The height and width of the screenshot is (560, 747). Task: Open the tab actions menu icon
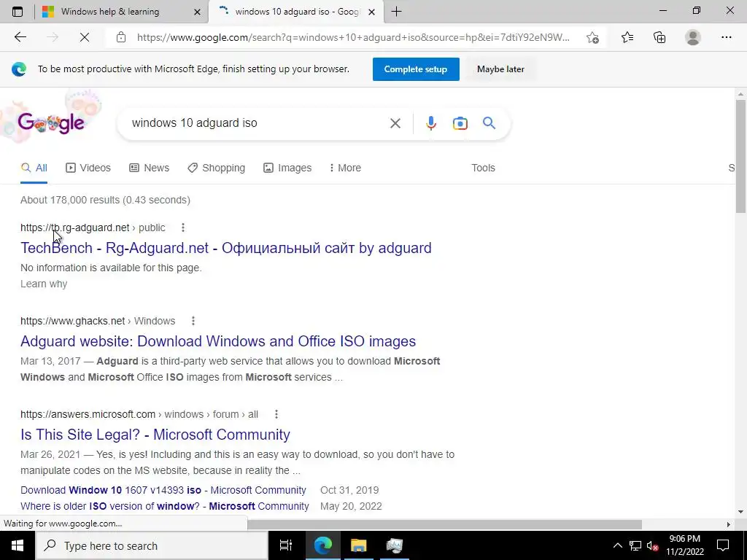[18, 12]
